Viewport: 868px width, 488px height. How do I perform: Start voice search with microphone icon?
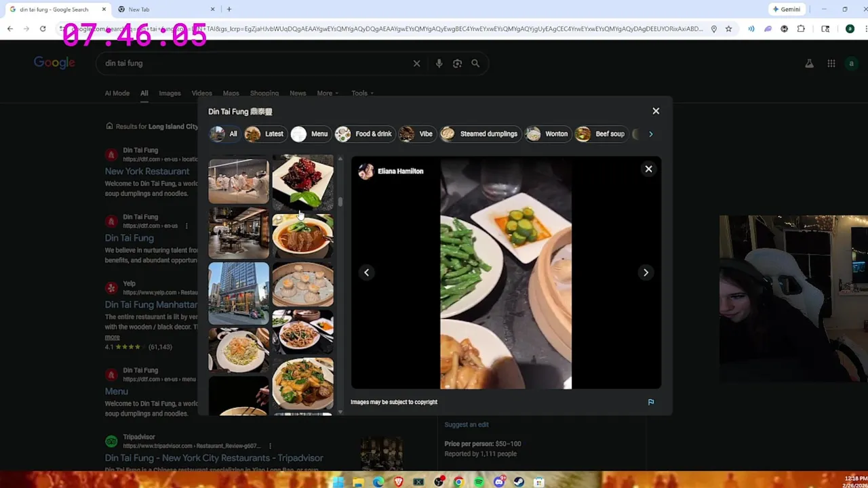point(439,63)
